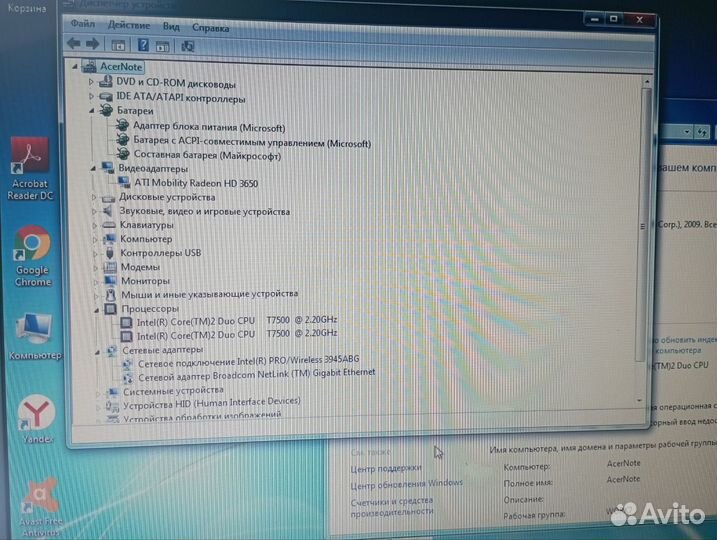717x540 pixels.
Task: Open the Файл menu
Action: click(83, 24)
